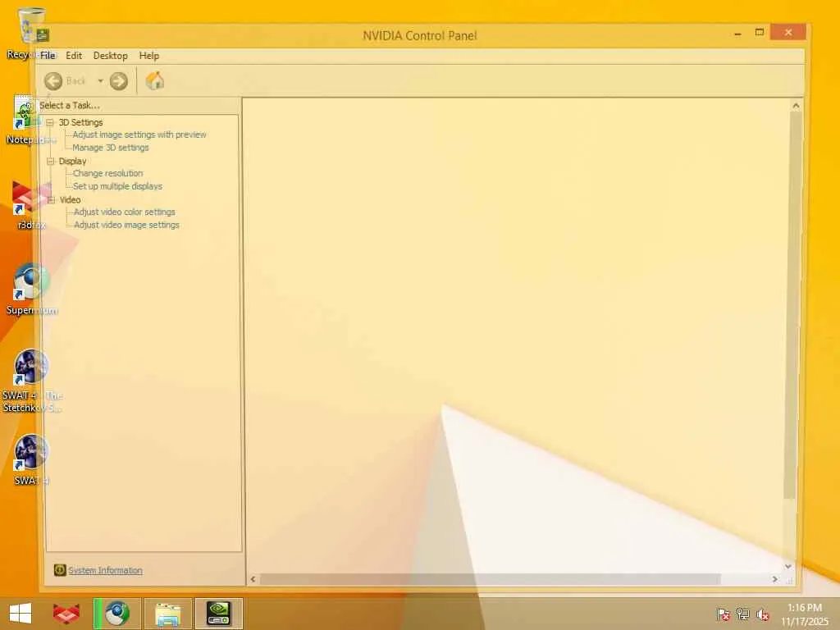Click the horizontal scrollbar left arrow
840x630 pixels.
(x=253, y=579)
